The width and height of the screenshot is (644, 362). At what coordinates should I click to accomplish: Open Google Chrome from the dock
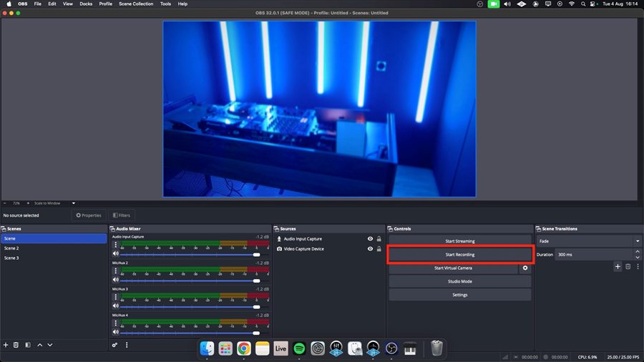tap(243, 348)
